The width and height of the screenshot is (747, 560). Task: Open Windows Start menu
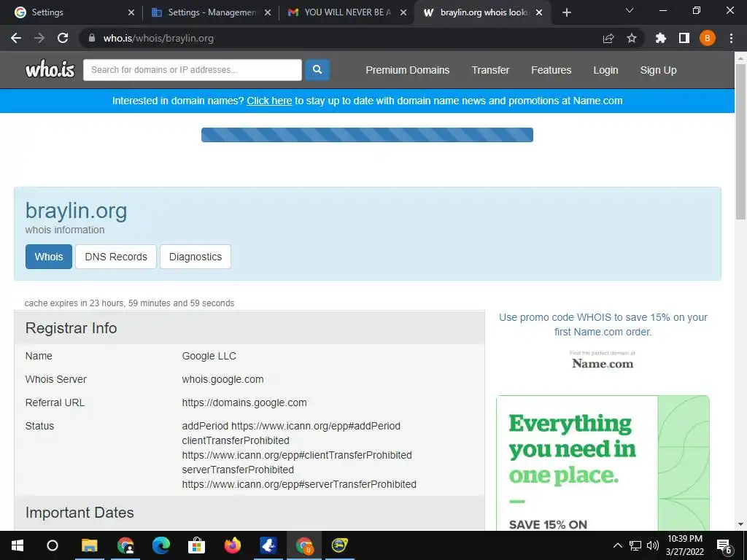coord(18,545)
